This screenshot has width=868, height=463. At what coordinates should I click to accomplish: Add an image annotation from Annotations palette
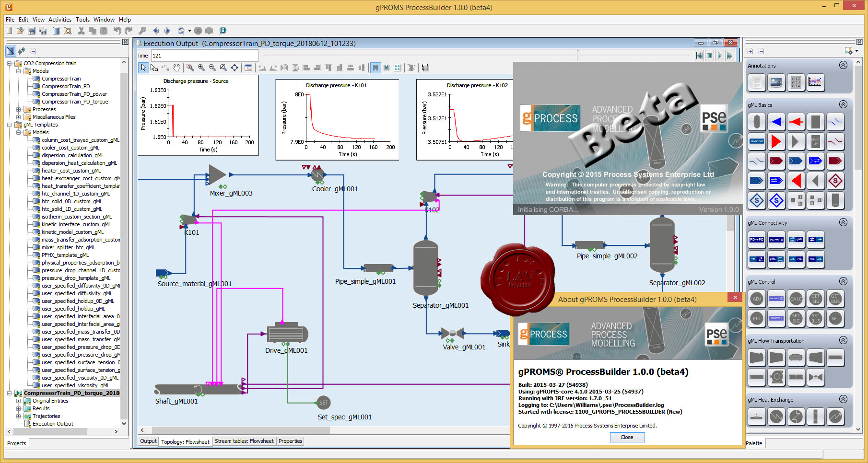pyautogui.click(x=776, y=82)
